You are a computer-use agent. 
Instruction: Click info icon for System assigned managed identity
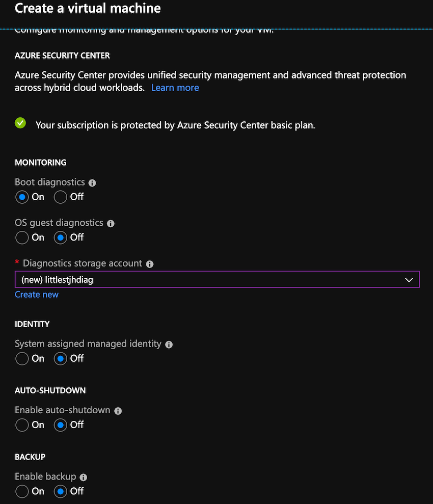[169, 344]
